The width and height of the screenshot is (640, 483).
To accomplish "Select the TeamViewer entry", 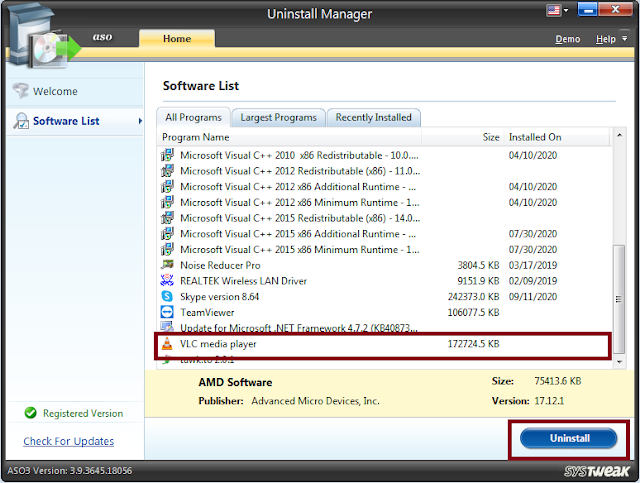I will (x=384, y=313).
